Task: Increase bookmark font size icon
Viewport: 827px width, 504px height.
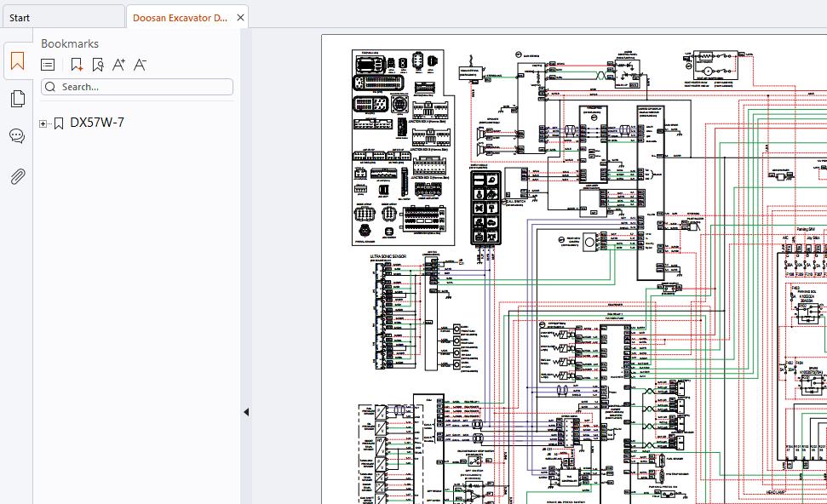Action: [x=118, y=65]
